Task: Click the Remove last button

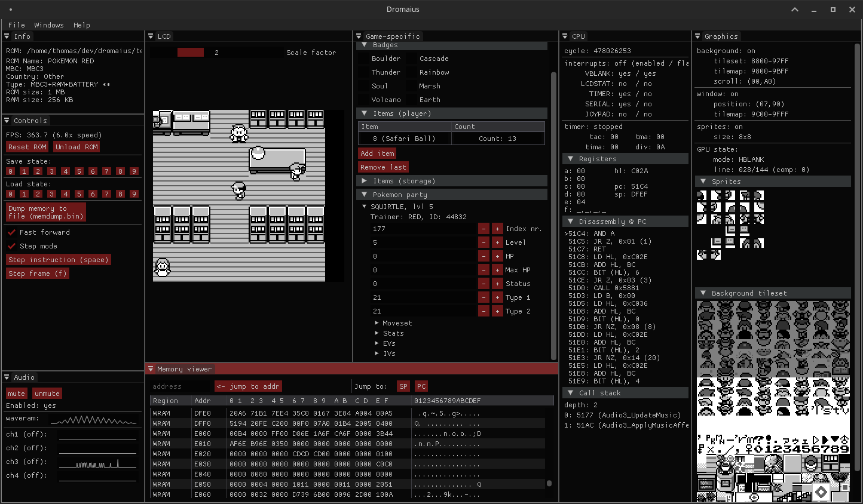Action: [383, 167]
